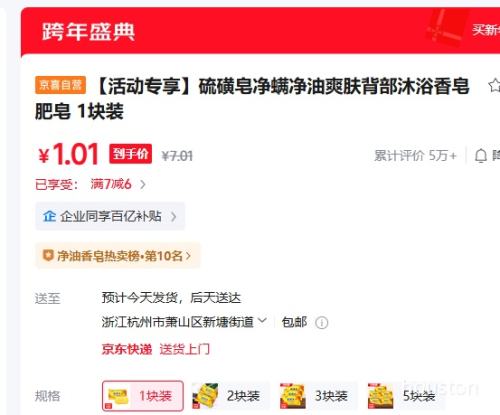Click the price-drop notification bell icon
This screenshot has width=500, height=415.
pyautogui.click(x=481, y=156)
